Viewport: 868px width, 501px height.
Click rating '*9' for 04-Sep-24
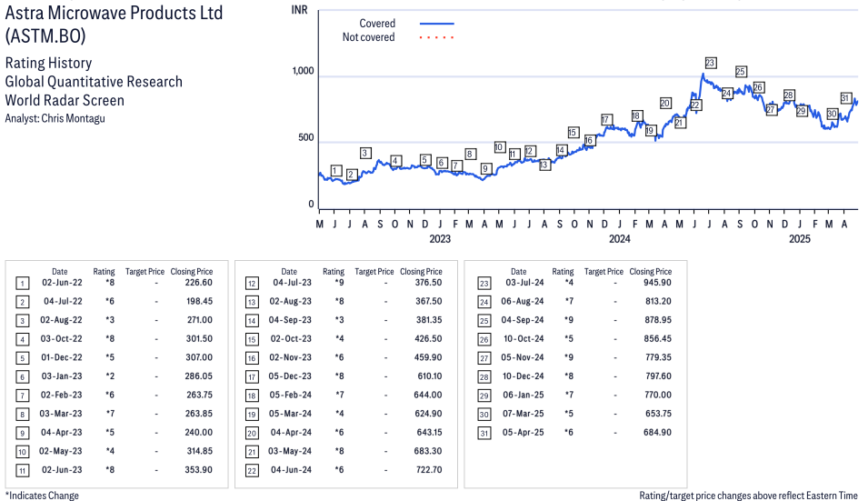pyautogui.click(x=569, y=320)
